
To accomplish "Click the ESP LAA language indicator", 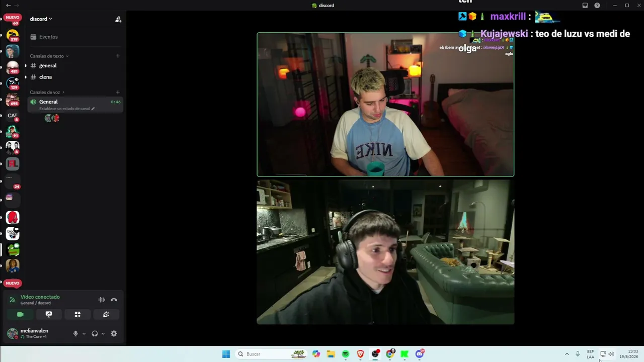I will pos(590,354).
